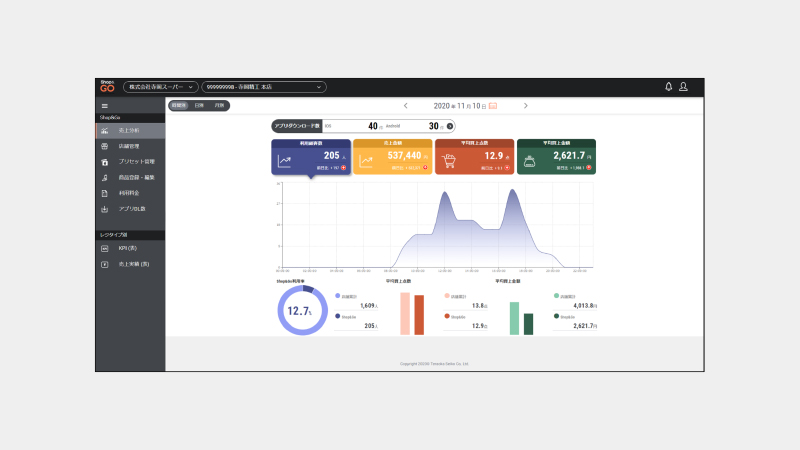Open the calendar picker icon beside date

(x=493, y=106)
